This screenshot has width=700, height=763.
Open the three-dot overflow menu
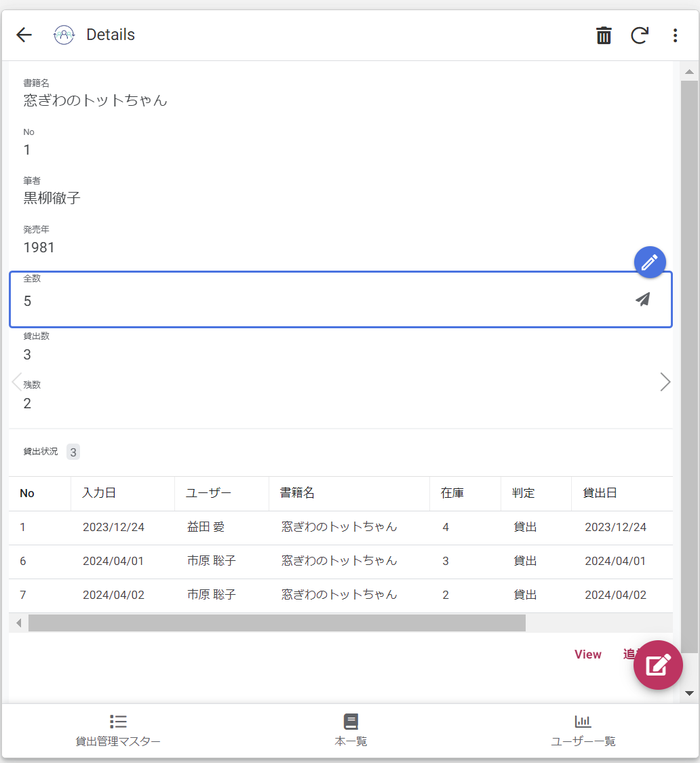pyautogui.click(x=675, y=35)
